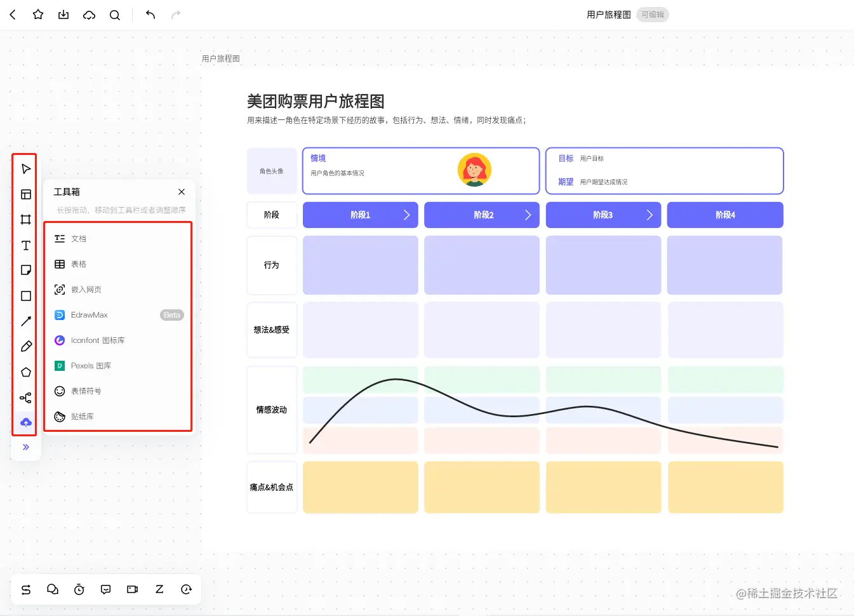Click the Beta badge next to EdrawMax
This screenshot has height=616, width=854.
pyautogui.click(x=172, y=315)
